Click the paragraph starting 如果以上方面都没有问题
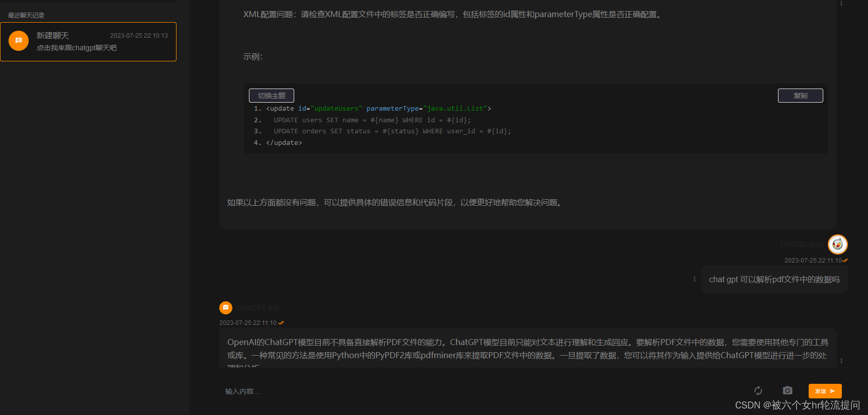Image resolution: width=868 pixels, height=415 pixels. coord(395,203)
